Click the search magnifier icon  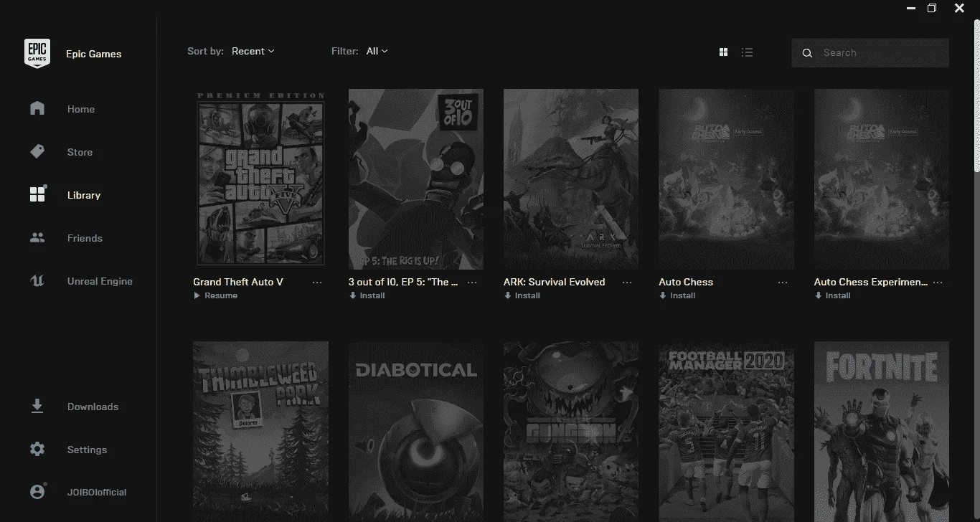pyautogui.click(x=807, y=53)
